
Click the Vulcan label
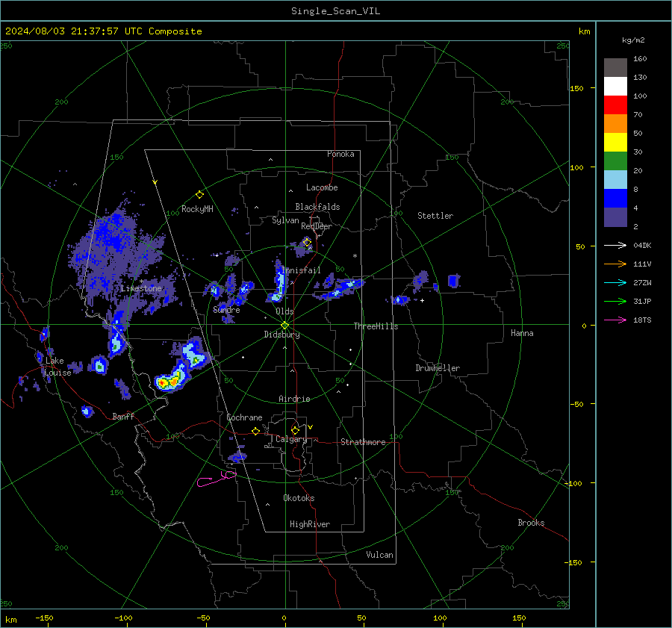click(380, 555)
